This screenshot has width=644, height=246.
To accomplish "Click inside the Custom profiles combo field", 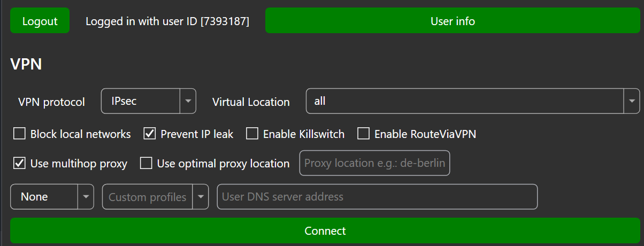I will point(148,197).
